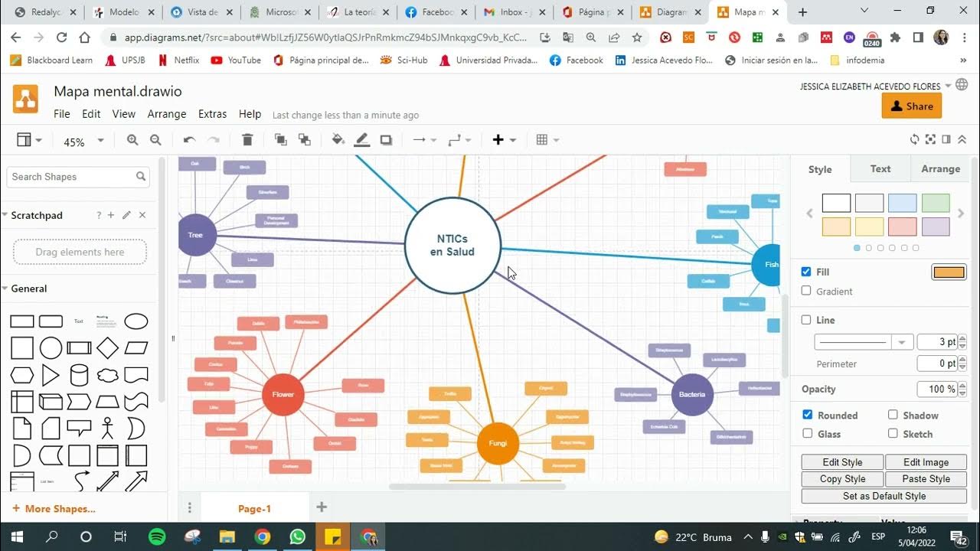Viewport: 980px width, 551px height.
Task: Open line color pencil tool
Action: tap(362, 140)
